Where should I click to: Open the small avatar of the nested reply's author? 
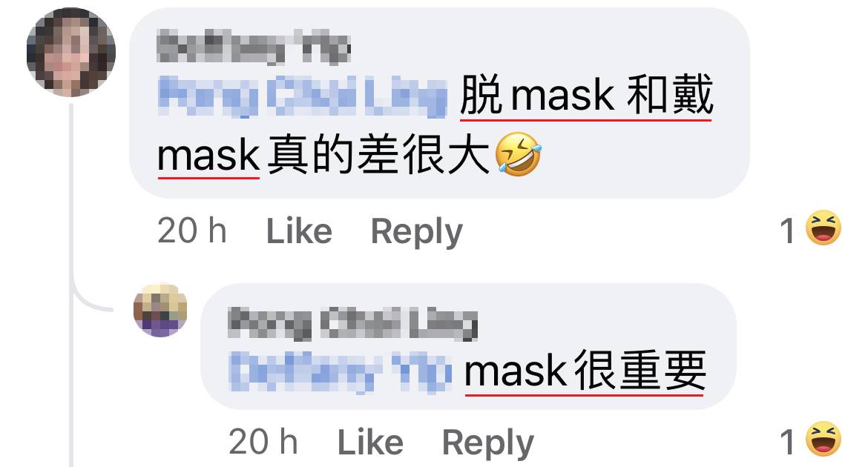[160, 310]
